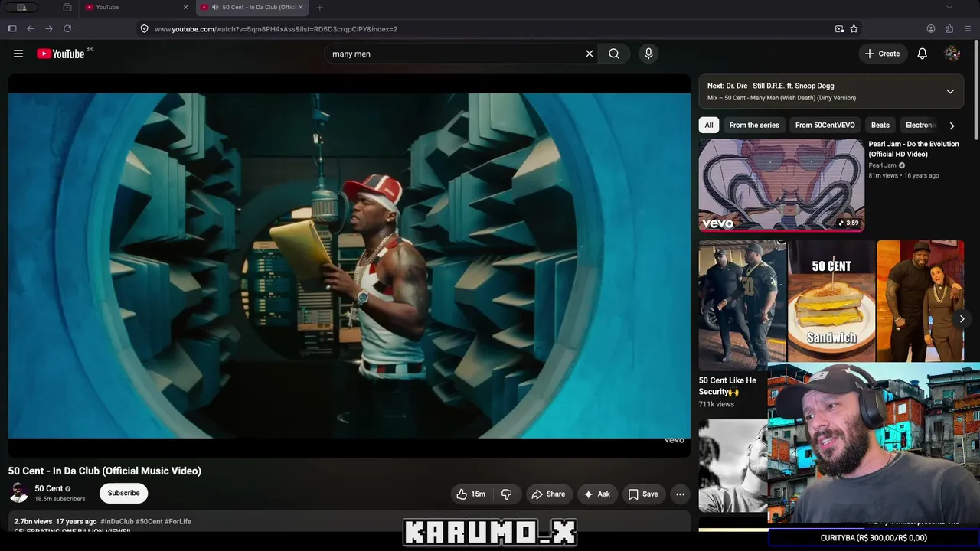Open the browser account icon
This screenshot has width=980, height=551.
tap(931, 28)
